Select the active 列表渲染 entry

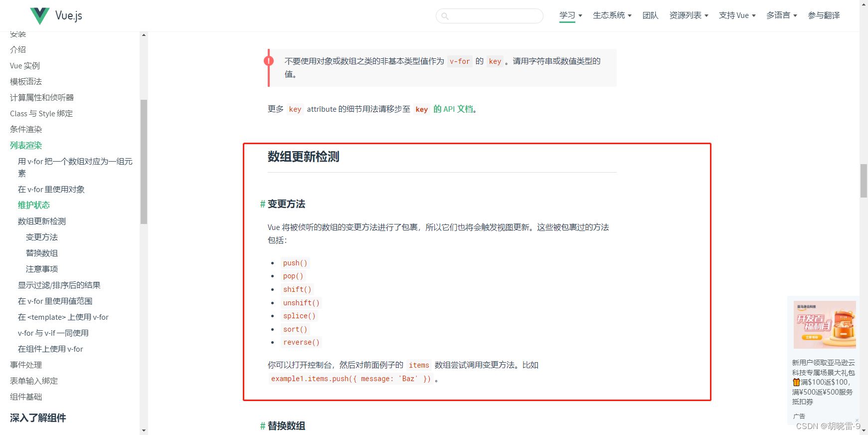pos(26,145)
